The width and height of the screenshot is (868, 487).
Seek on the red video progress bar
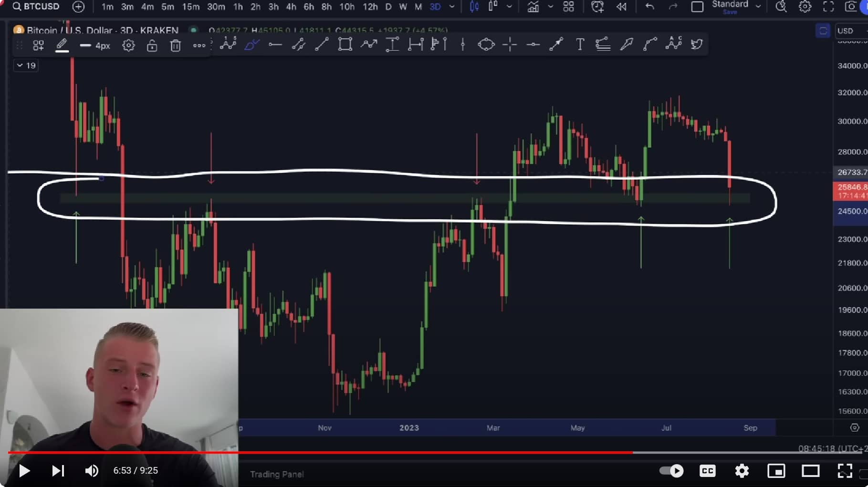coord(320,452)
